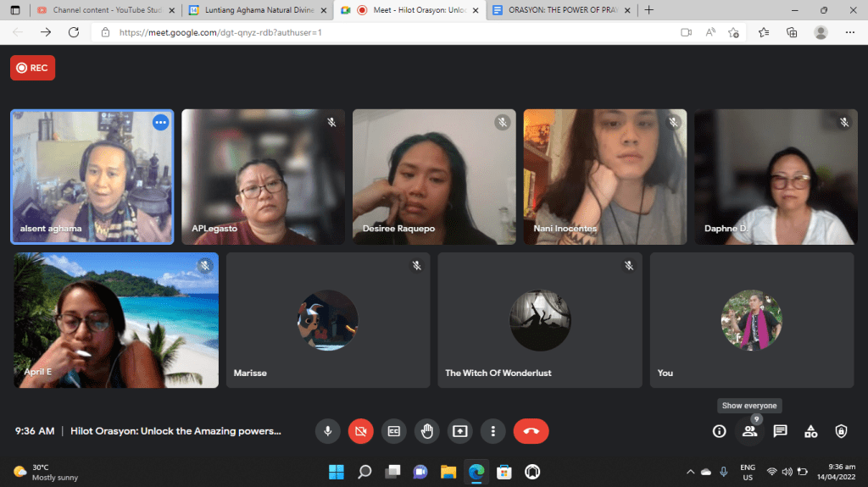The image size is (868, 487).
Task: Open options on alsent aghama tile
Action: tap(160, 123)
